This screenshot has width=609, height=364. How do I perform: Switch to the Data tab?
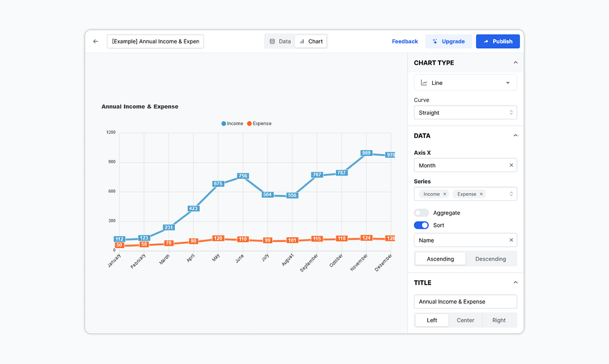[280, 41]
